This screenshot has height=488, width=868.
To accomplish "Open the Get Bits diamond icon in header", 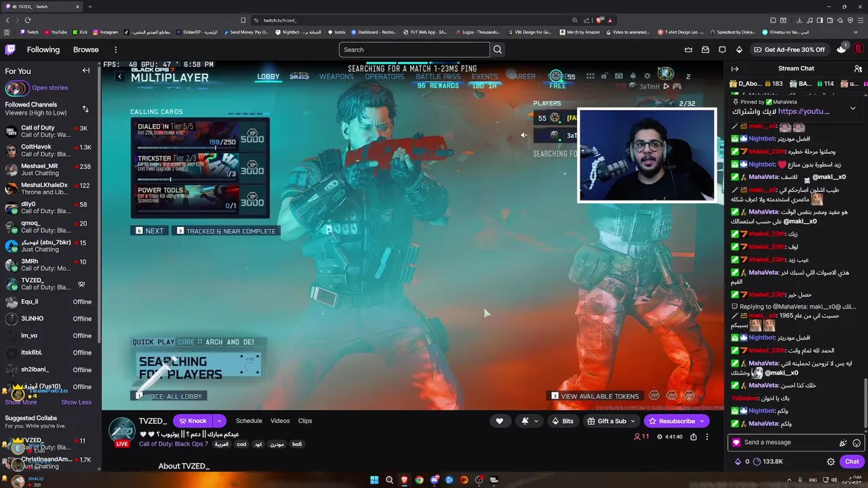I will tap(739, 49).
